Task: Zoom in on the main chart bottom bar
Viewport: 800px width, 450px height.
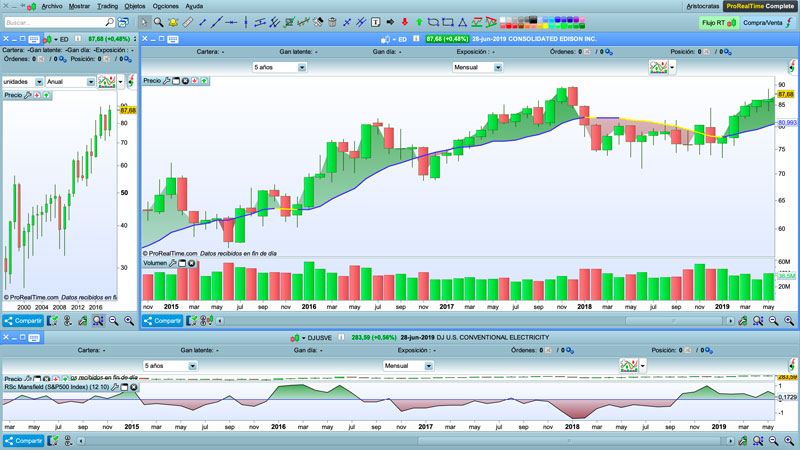Action: pyautogui.click(x=789, y=320)
